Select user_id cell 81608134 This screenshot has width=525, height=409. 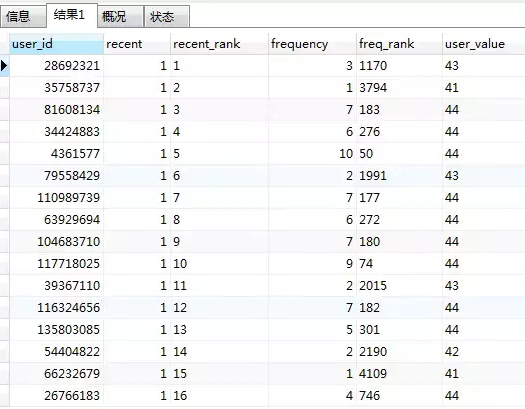[56, 110]
